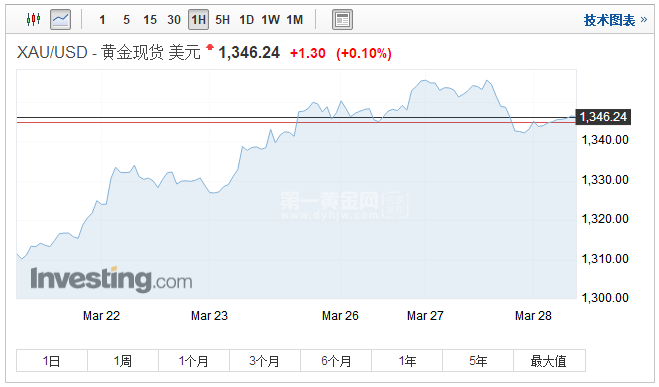Click the 1,346.24 current price marker
The image size is (659, 387).
[x=603, y=117]
